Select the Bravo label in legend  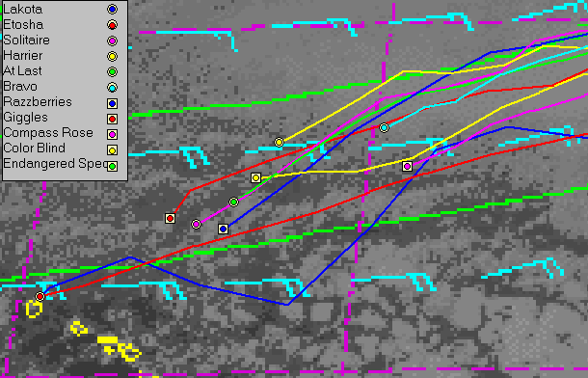(20, 87)
